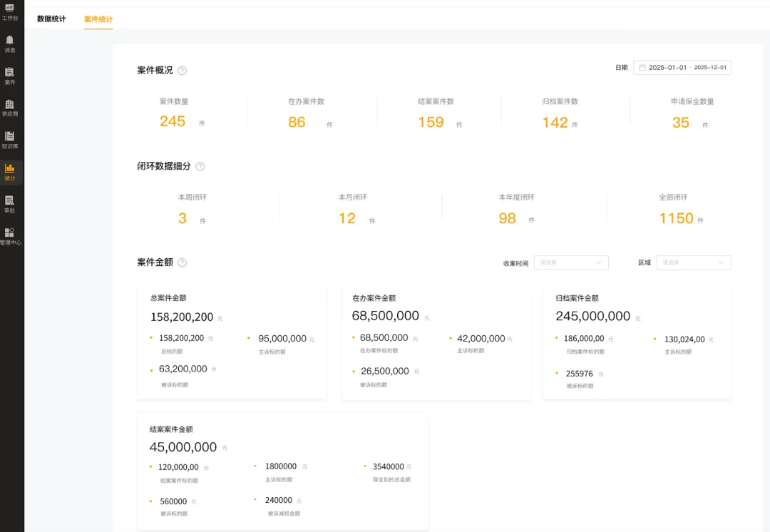Click the 全部闭环 value 1150
The width and height of the screenshot is (770, 532).
click(676, 218)
